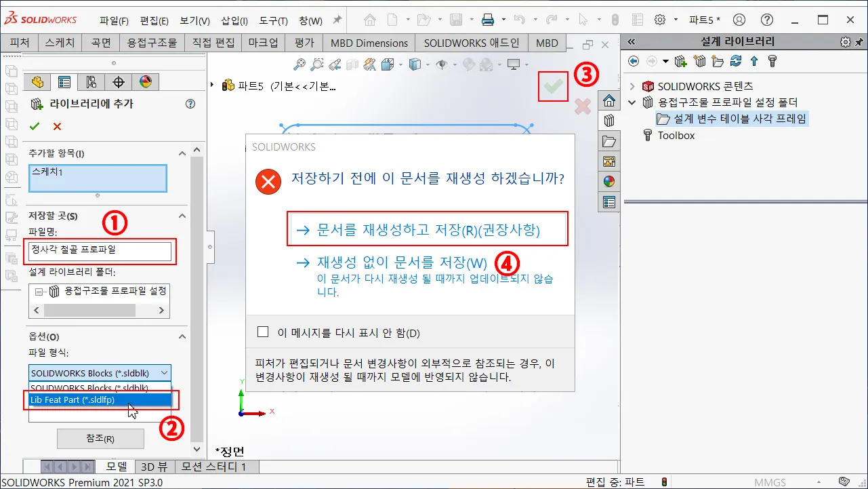Open the Design Library task pane tab
This screenshot has height=489, width=868.
(609, 121)
